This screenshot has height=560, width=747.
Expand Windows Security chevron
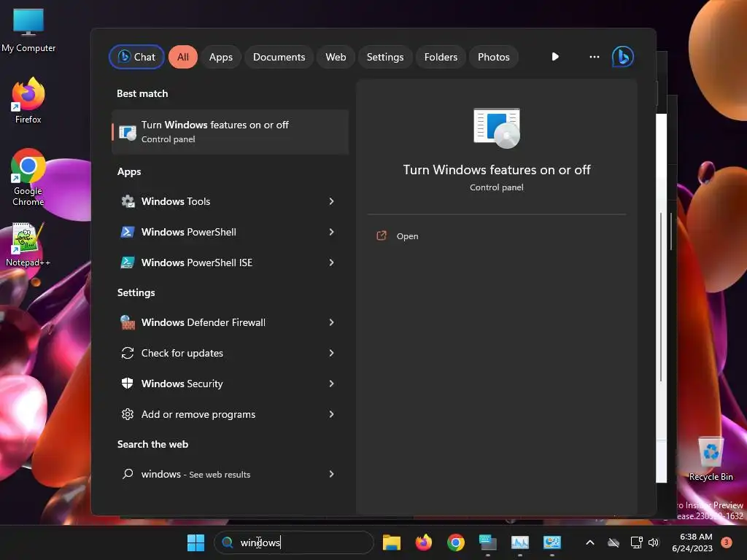[331, 384]
